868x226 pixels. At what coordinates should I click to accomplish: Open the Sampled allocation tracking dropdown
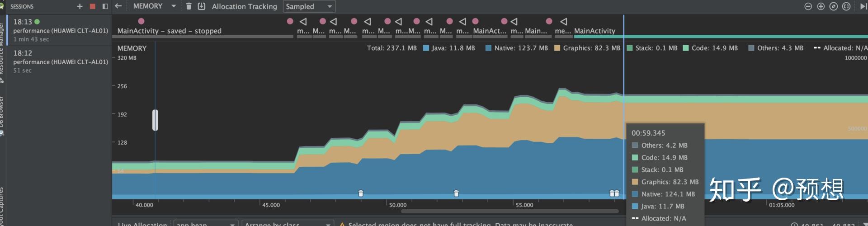(309, 6)
